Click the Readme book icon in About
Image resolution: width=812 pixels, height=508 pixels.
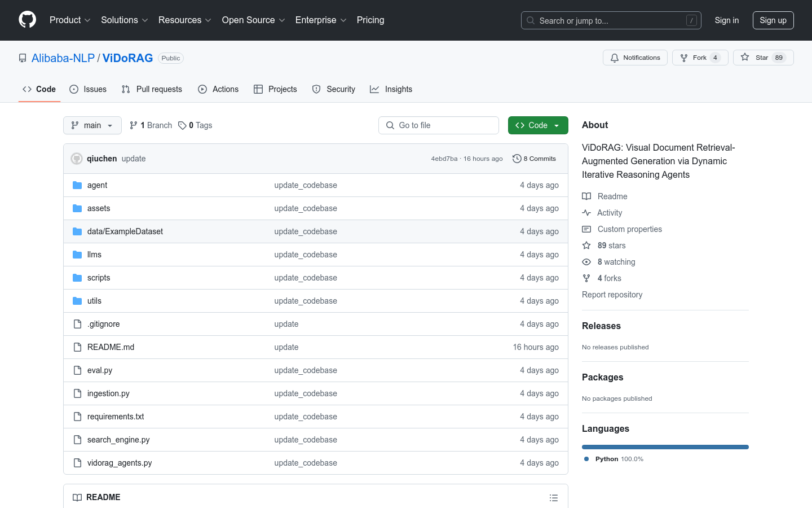tap(586, 196)
